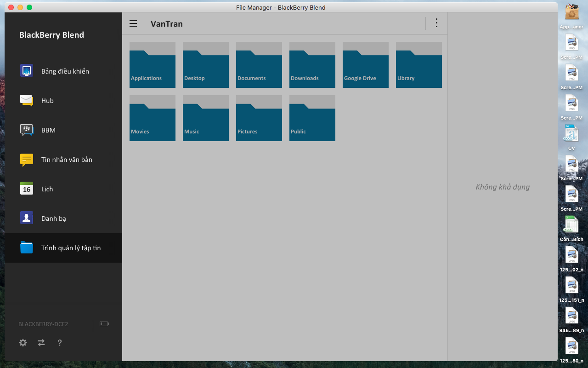The image size is (588, 368).
Task: Open the Bảng điều khiển dashboard
Action: coord(63,71)
